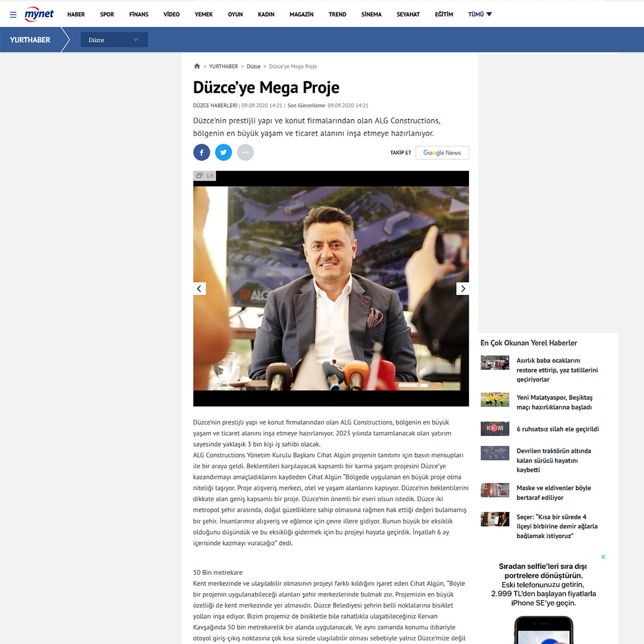Follow on Google News button
Image resolution: width=644 pixels, height=644 pixels.
pos(442,153)
